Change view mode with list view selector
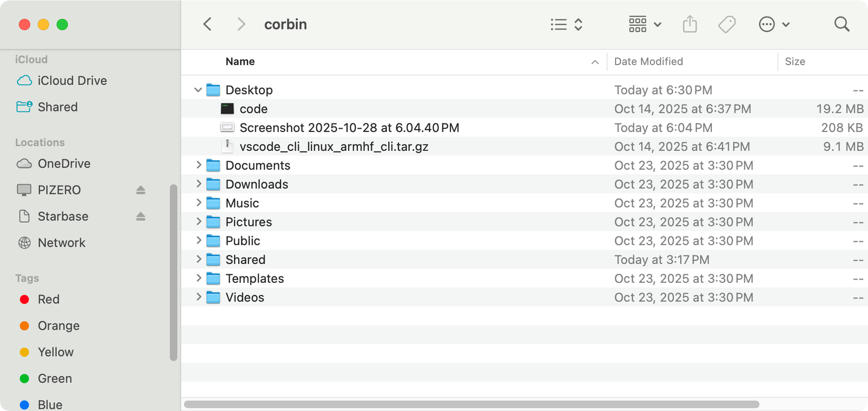Screen dimensions: 868x411 (566, 24)
